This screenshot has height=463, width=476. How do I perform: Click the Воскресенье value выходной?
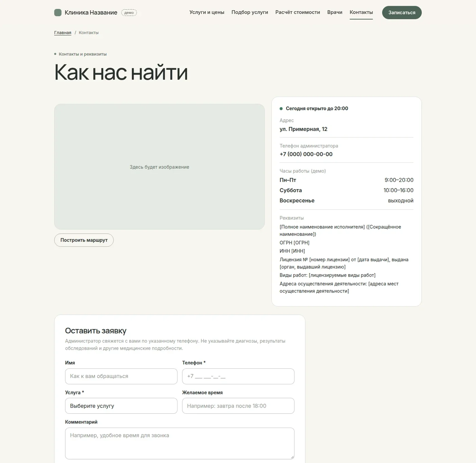(x=401, y=201)
